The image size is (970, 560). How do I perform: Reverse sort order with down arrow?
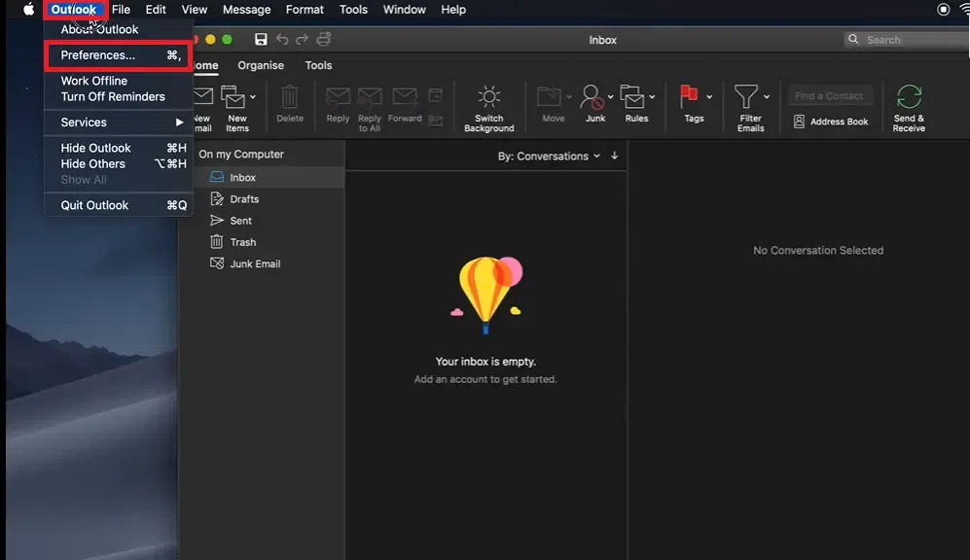pos(614,156)
